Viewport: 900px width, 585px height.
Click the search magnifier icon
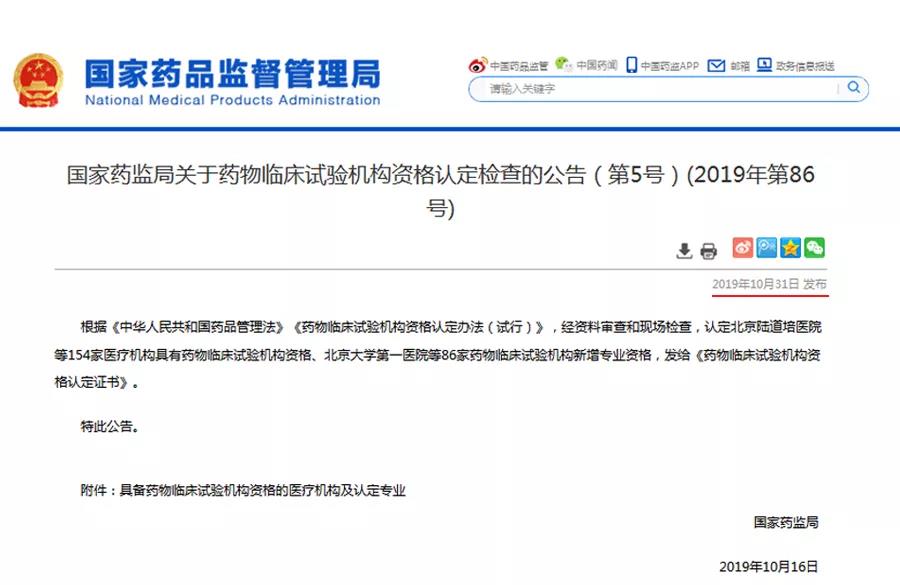point(854,87)
